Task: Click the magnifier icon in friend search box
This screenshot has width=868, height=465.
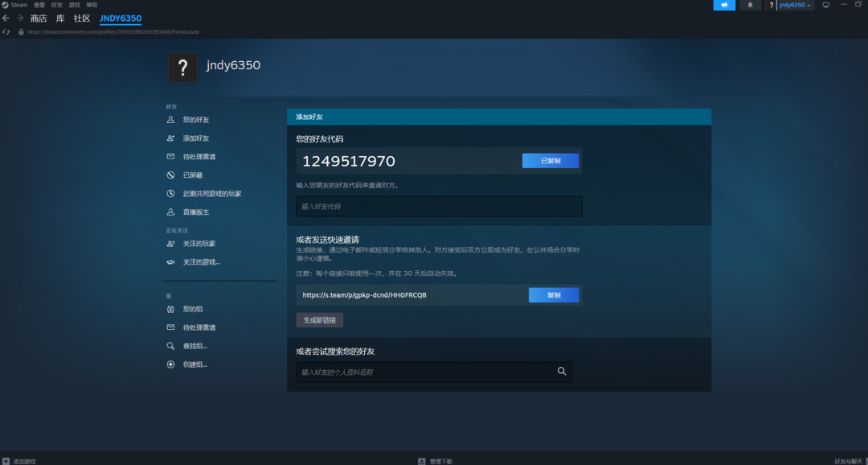Action: click(x=562, y=372)
